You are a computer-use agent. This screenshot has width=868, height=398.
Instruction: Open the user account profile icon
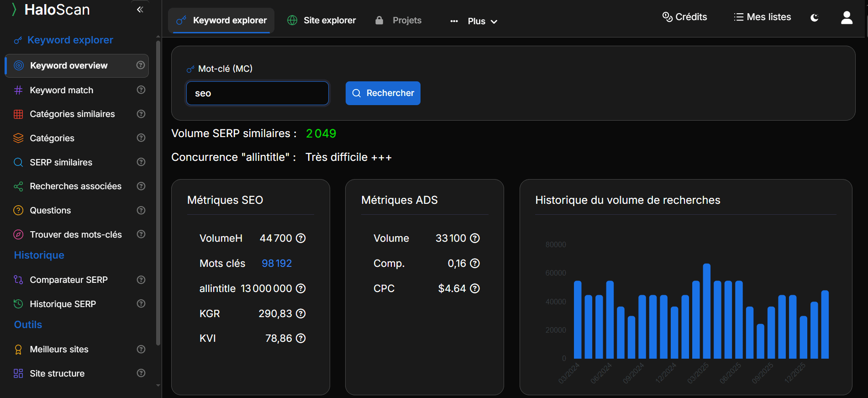pos(847,18)
